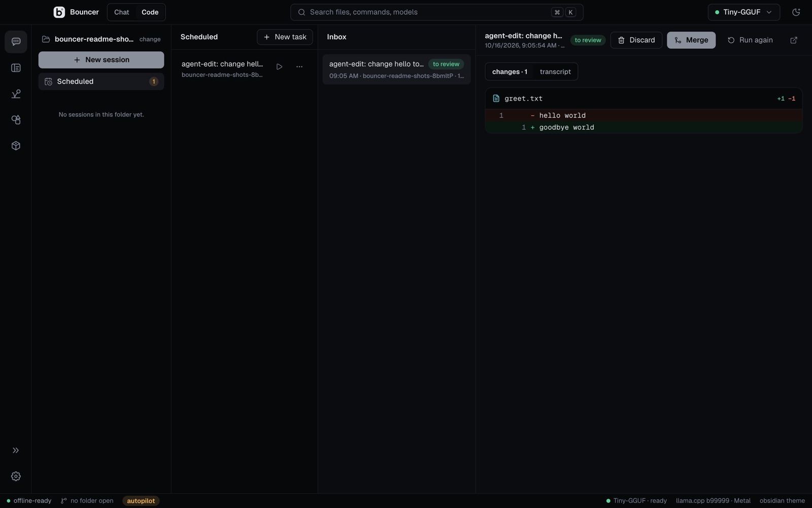
Task: Click the to review badge in header
Action: click(x=588, y=40)
